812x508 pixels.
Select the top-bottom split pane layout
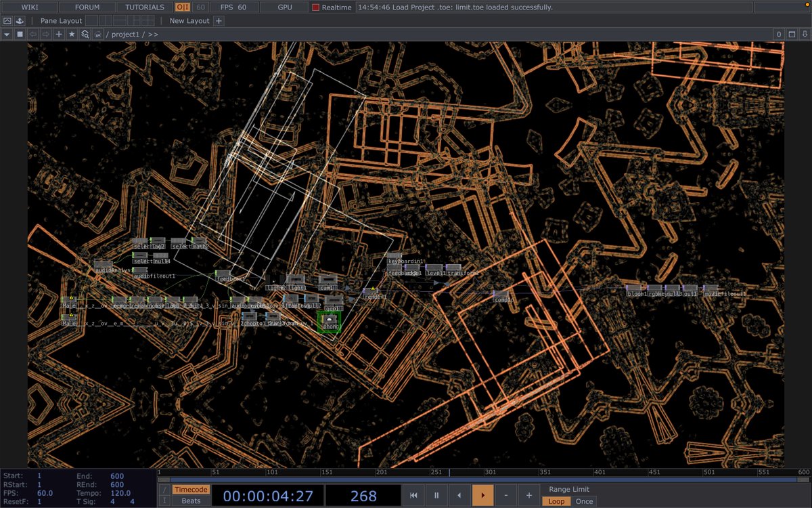[x=119, y=21]
